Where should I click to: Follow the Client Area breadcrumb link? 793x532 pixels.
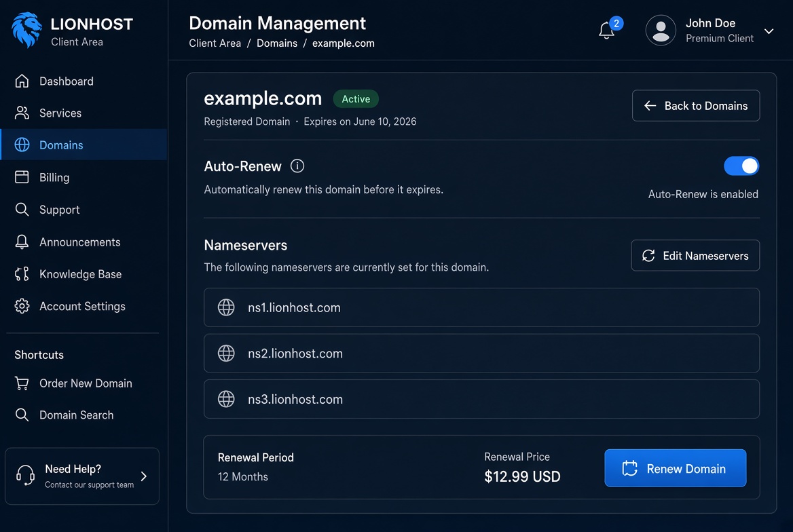215,43
